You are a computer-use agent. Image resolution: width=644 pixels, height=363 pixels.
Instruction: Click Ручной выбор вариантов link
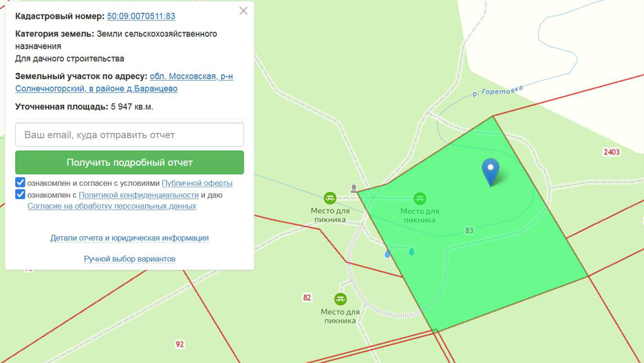point(129,259)
